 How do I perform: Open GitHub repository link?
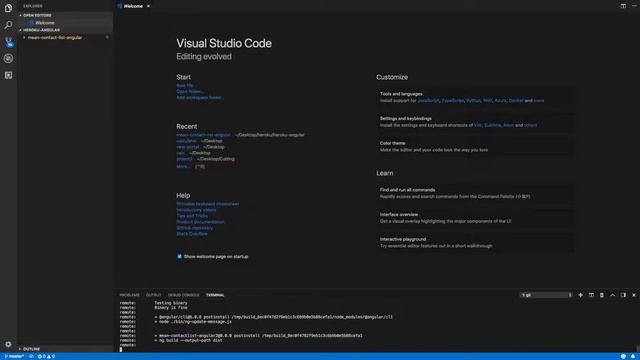[195, 228]
